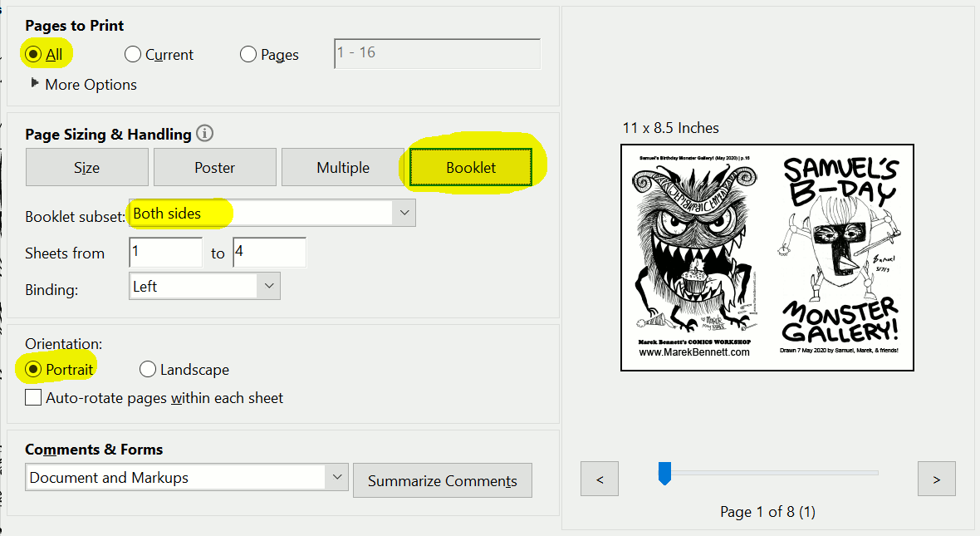
Task: Open the Document and Markups dropdown
Action: click(336, 478)
